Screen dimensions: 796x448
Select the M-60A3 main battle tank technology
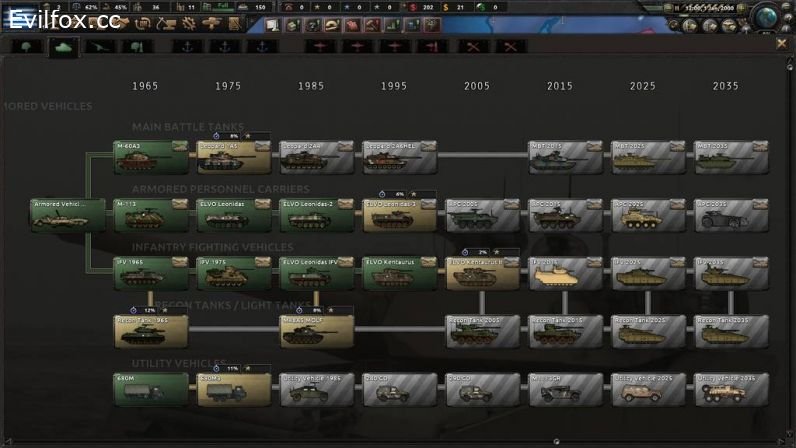tap(150, 157)
